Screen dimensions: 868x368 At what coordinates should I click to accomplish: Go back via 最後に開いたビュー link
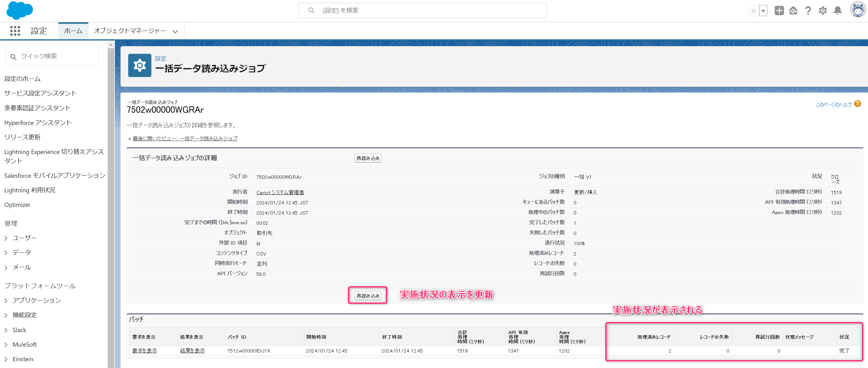(x=185, y=138)
